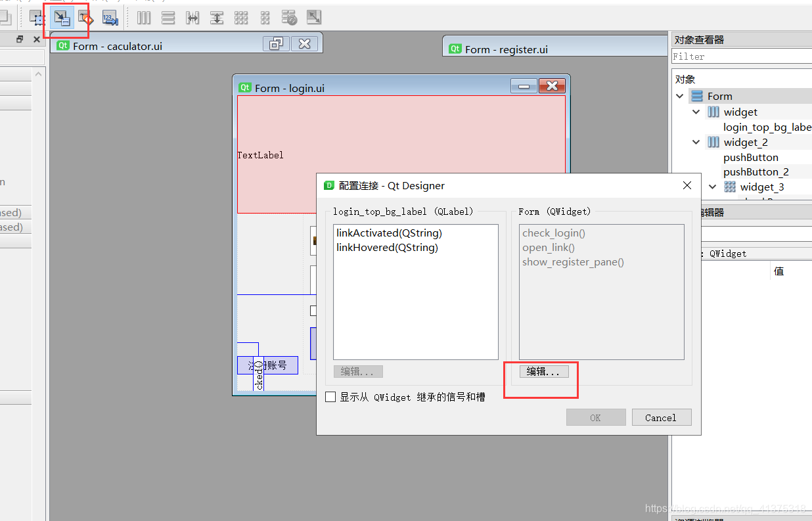Click the widget_3 grid layout icon

point(730,187)
